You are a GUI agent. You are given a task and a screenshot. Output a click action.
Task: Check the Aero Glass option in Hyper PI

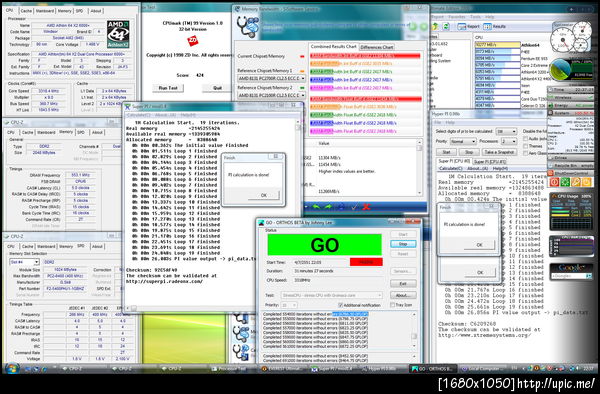pos(525,153)
